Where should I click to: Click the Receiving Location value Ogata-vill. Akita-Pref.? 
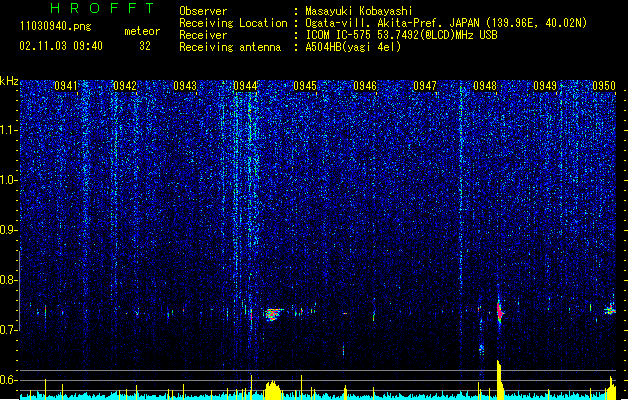click(392, 23)
